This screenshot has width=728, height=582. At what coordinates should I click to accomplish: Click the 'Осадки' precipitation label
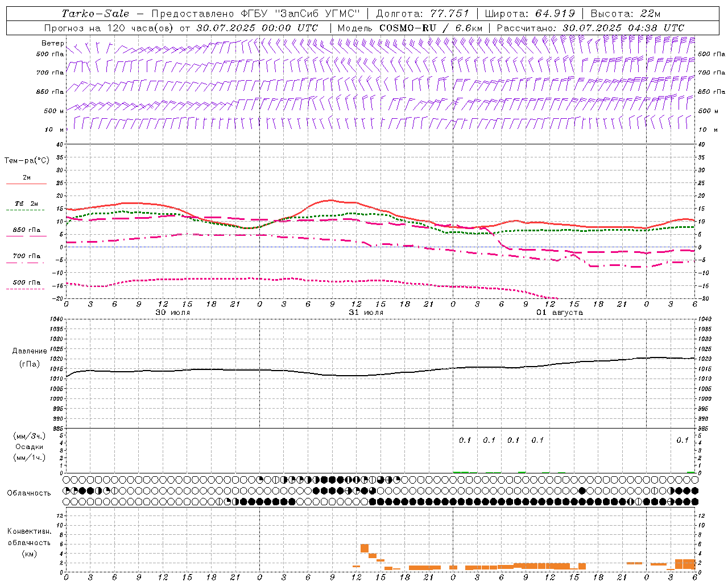pyautogui.click(x=30, y=447)
